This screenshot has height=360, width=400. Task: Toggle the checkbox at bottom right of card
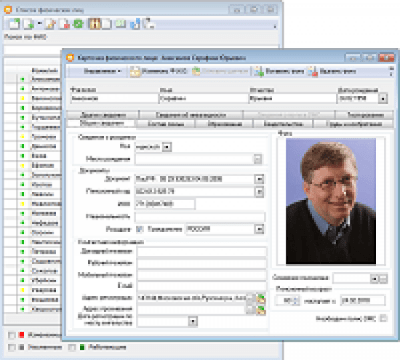click(x=383, y=318)
